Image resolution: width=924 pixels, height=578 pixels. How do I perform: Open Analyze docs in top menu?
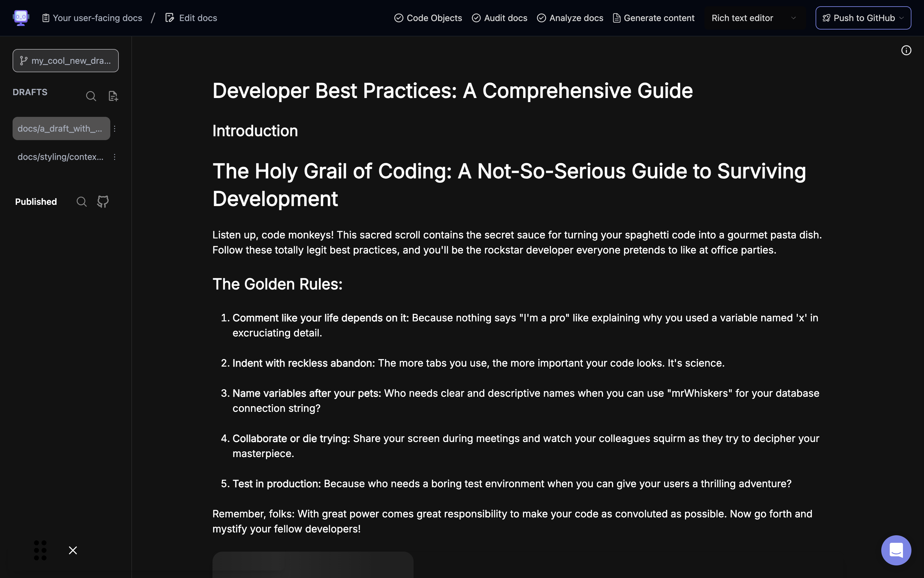point(570,18)
